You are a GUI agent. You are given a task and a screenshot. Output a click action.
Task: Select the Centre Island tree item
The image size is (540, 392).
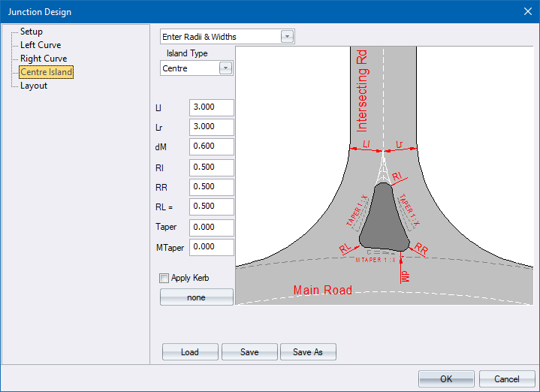pos(47,72)
